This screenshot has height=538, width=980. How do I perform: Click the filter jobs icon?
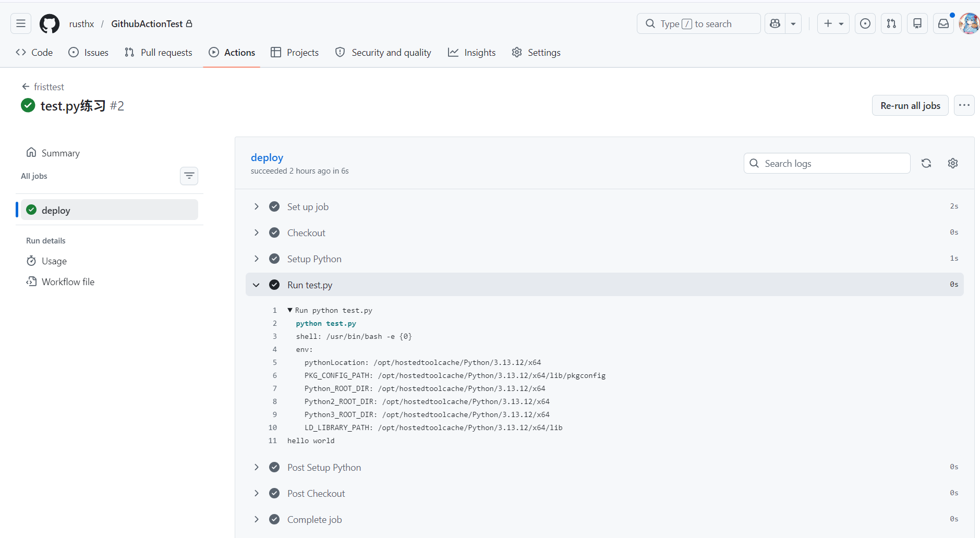[189, 176]
